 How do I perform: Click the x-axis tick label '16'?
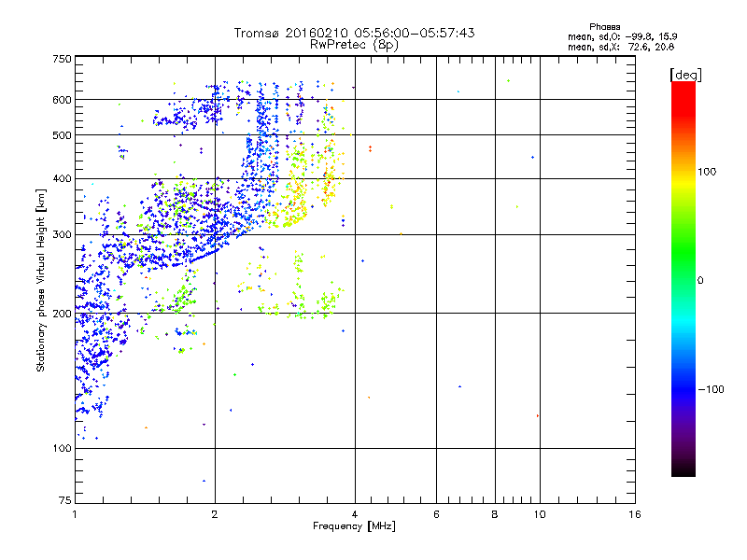click(x=635, y=514)
